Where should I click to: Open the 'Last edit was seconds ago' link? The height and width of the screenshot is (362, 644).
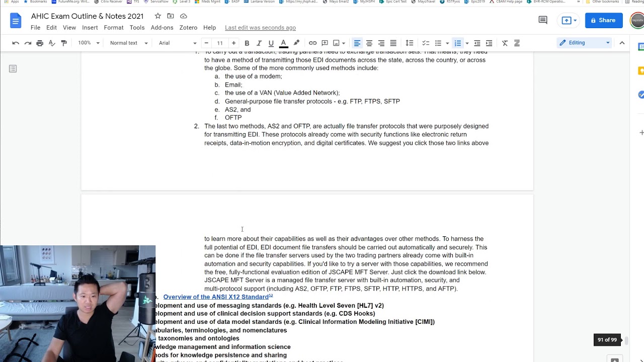coord(260,28)
